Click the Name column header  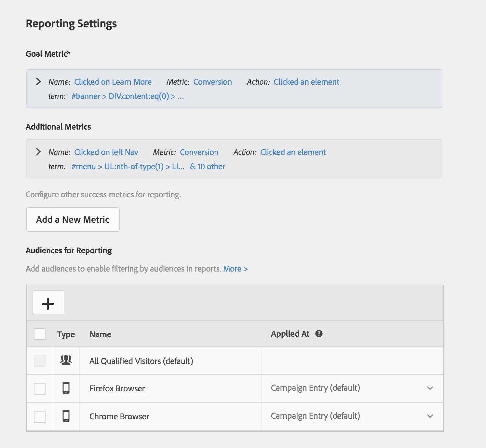coord(101,334)
